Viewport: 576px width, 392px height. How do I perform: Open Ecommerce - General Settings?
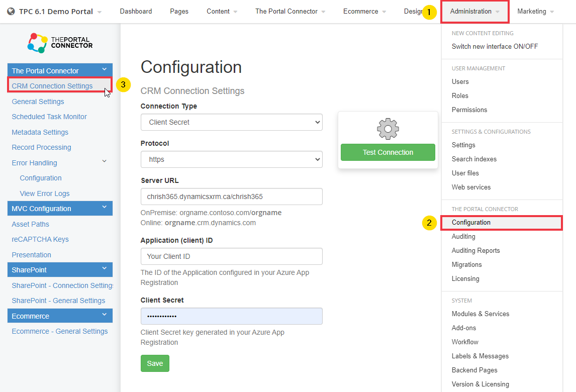[x=60, y=331]
